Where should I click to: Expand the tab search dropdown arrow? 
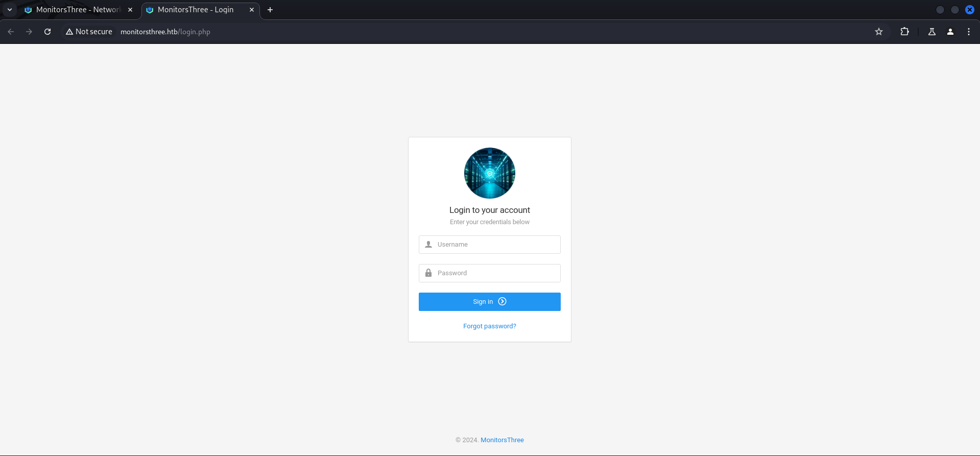pyautogui.click(x=10, y=10)
